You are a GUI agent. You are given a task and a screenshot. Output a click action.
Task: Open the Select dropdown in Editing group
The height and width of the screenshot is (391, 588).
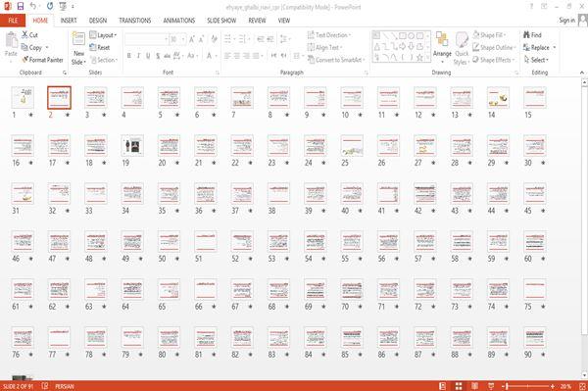(x=536, y=60)
